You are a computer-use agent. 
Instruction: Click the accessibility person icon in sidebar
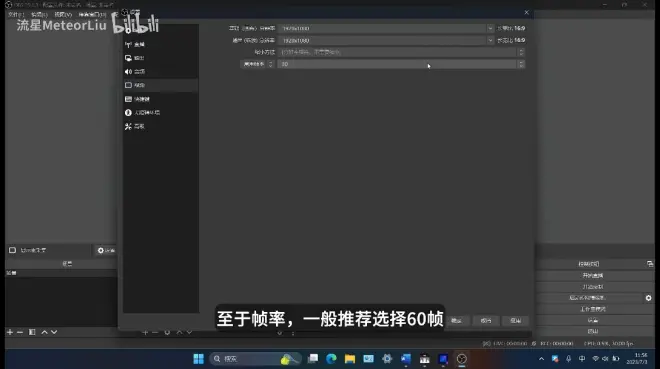(x=128, y=112)
